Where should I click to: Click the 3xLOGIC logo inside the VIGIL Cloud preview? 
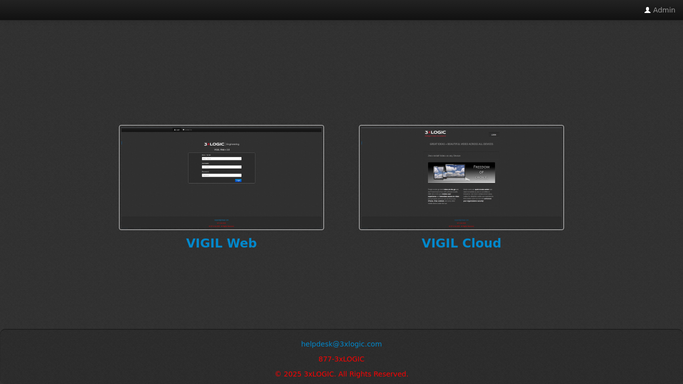coord(435,132)
